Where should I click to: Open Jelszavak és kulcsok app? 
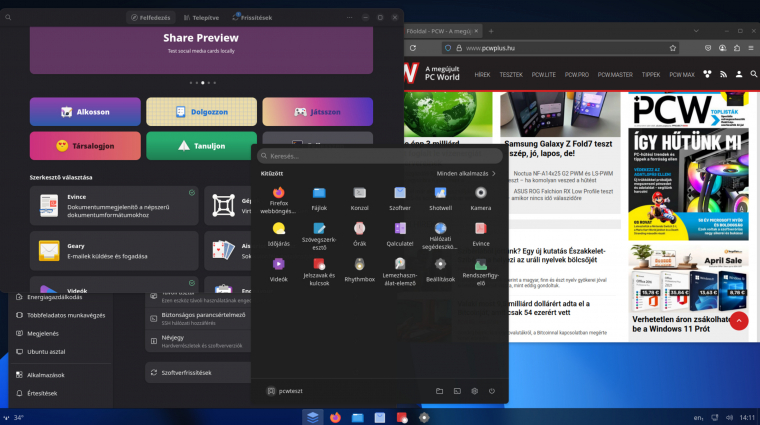coord(319,272)
